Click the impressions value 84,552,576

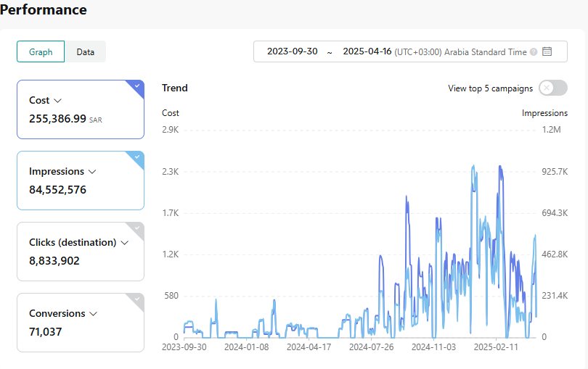click(x=58, y=190)
